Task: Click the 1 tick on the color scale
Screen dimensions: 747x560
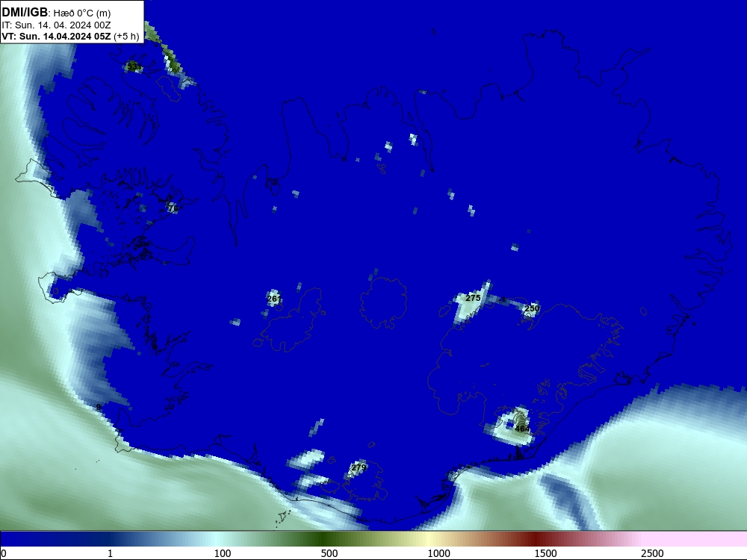Action: tap(110, 553)
